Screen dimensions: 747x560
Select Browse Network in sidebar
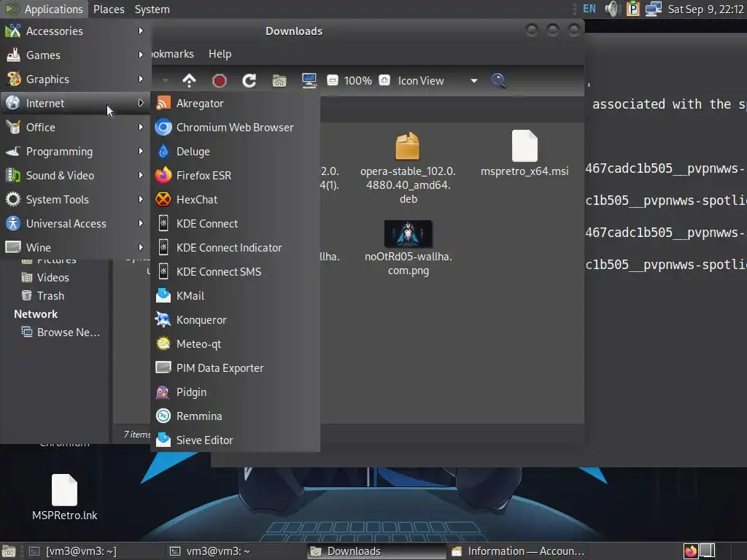(69, 332)
